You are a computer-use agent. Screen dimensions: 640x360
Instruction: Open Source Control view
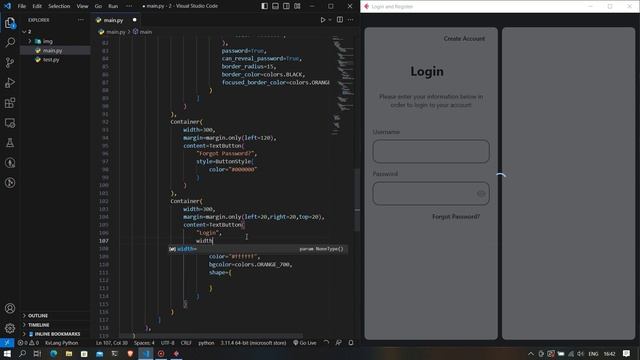(x=10, y=62)
